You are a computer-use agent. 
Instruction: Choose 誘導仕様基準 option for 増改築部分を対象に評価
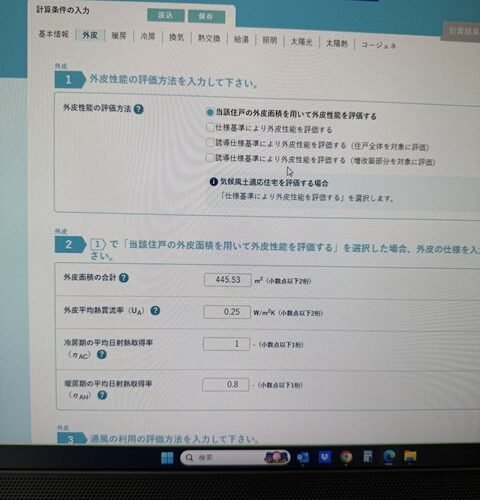click(x=209, y=157)
